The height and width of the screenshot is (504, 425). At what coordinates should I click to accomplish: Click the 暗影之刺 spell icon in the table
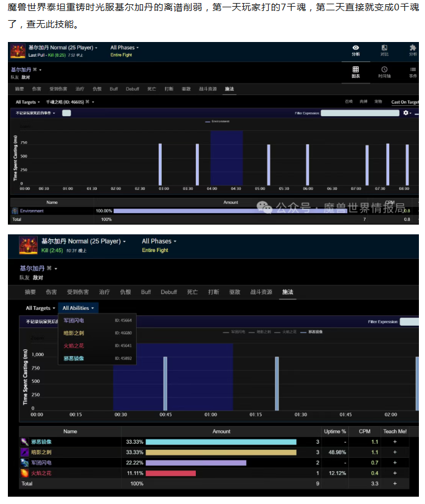tap(25, 452)
